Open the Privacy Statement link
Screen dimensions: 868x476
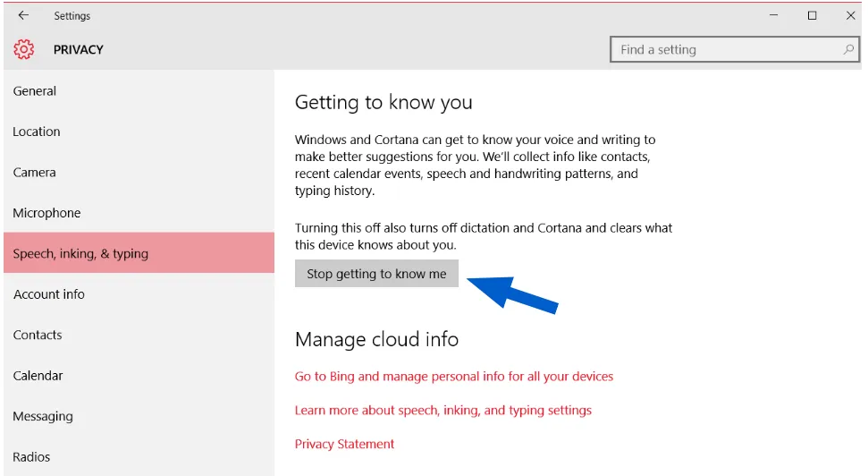coord(344,444)
